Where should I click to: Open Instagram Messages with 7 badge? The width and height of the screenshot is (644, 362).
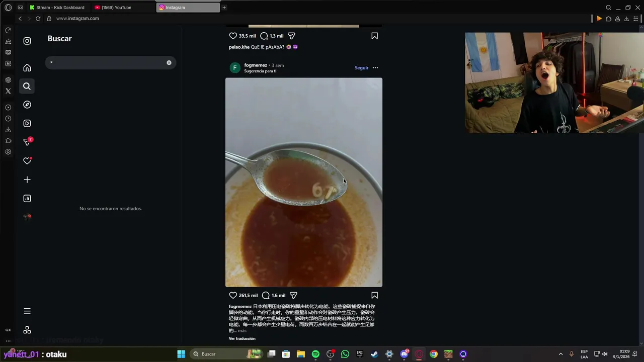(28, 142)
